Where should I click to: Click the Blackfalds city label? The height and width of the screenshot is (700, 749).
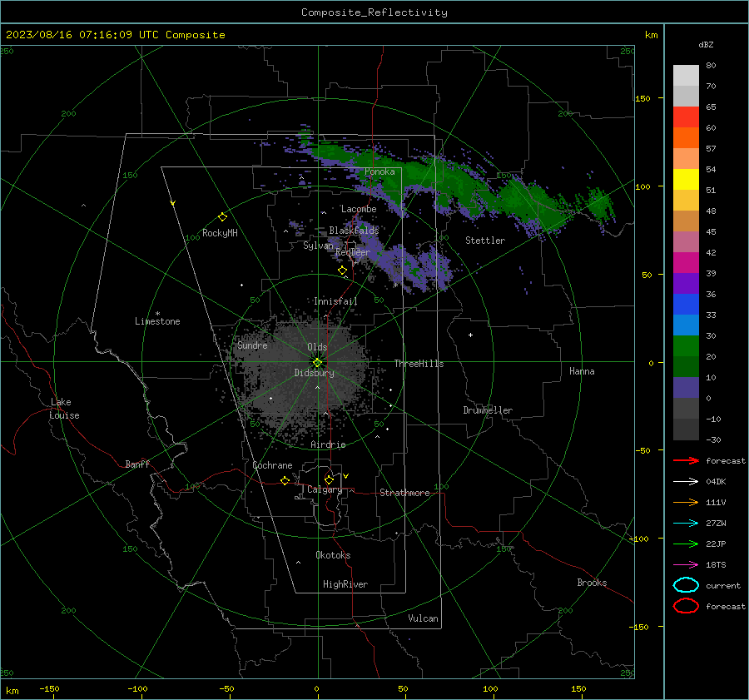[354, 231]
